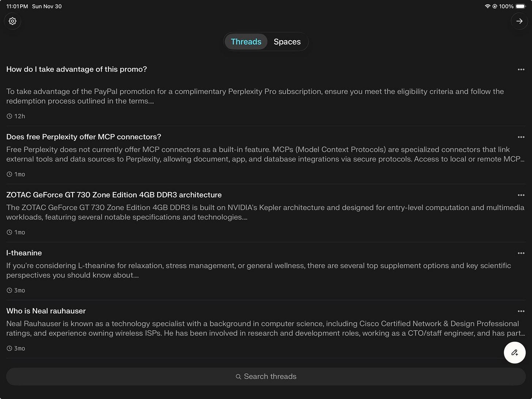Switch to the Spaces tab
This screenshot has width=532, height=399.
click(287, 42)
